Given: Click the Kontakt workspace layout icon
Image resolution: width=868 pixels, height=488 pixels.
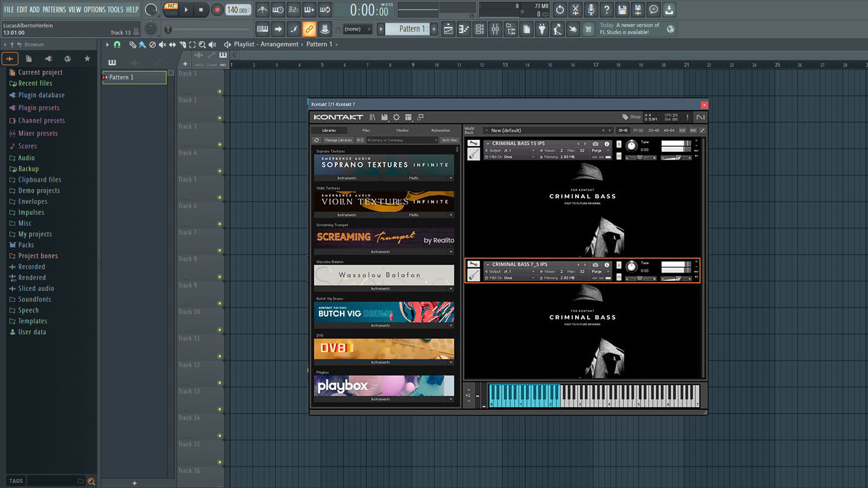Looking at the screenshot, I should tap(409, 117).
